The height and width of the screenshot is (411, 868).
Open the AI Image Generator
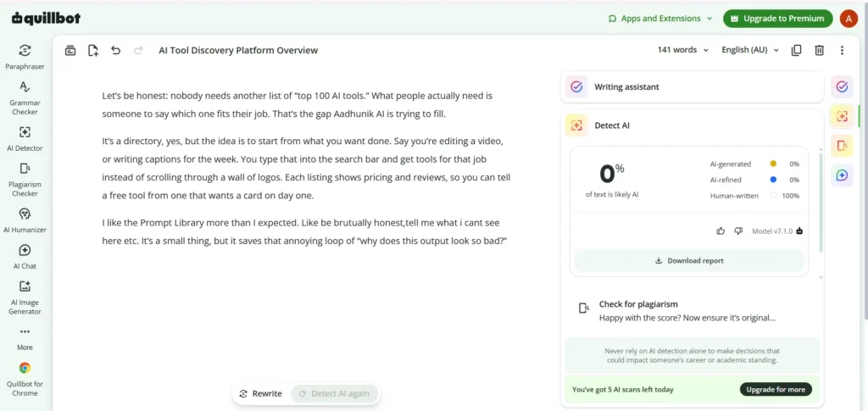[25, 297]
